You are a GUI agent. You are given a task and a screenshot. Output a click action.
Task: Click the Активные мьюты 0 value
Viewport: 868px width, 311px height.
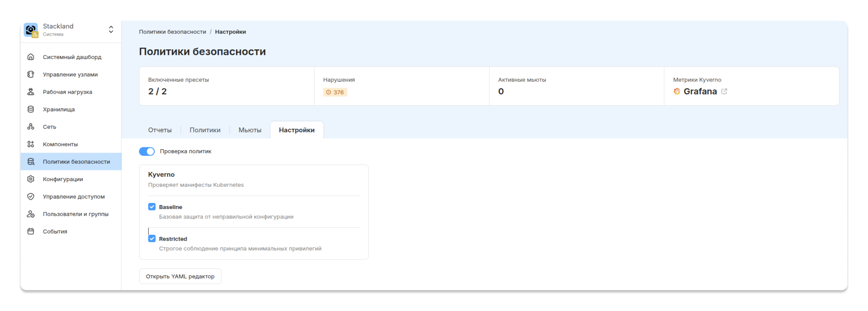point(501,91)
